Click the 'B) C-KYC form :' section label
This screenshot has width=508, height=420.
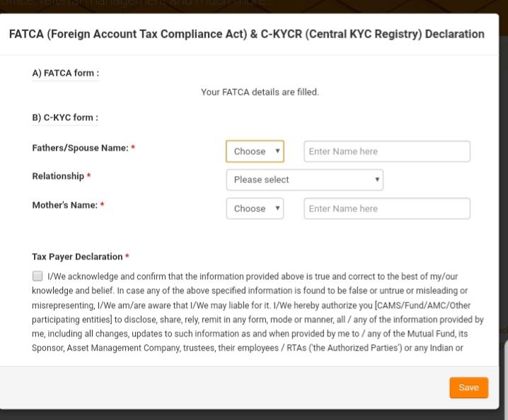(x=65, y=118)
